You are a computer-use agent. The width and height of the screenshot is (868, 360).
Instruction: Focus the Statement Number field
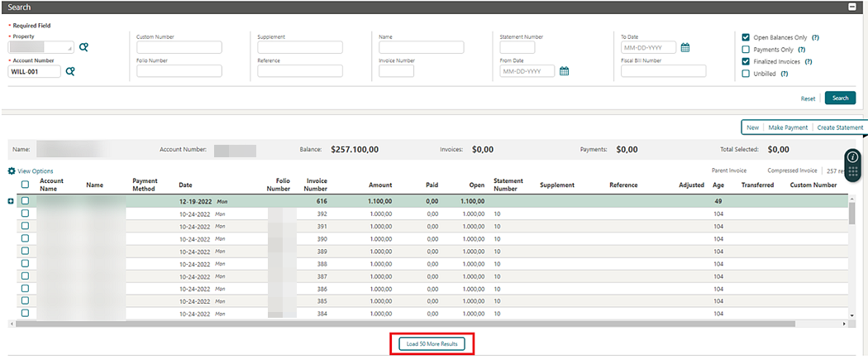[x=517, y=47]
